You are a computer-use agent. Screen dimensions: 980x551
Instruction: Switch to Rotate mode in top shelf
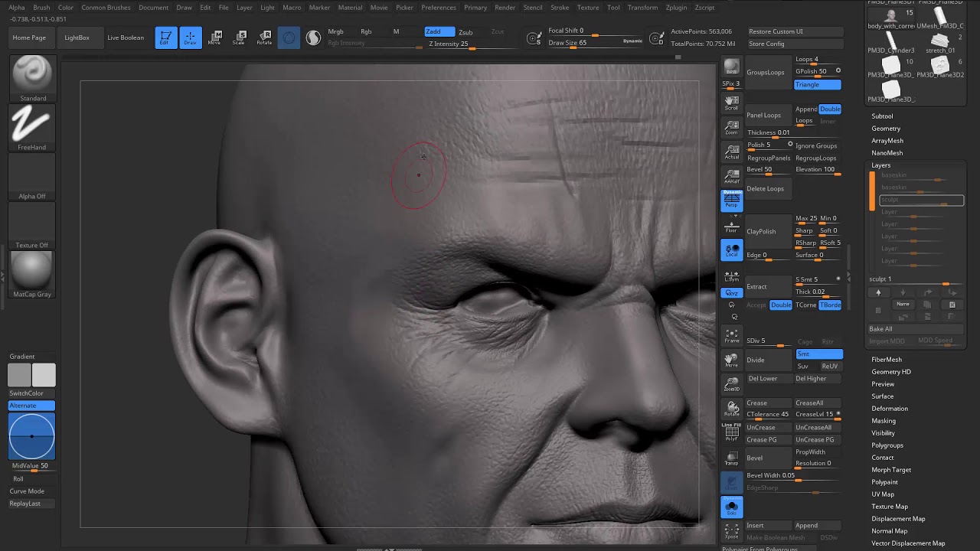pyautogui.click(x=264, y=37)
